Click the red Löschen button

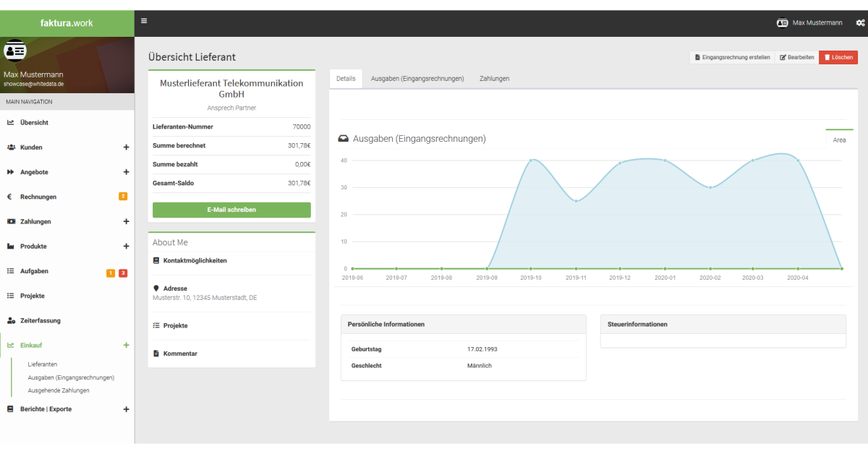pyautogui.click(x=838, y=57)
